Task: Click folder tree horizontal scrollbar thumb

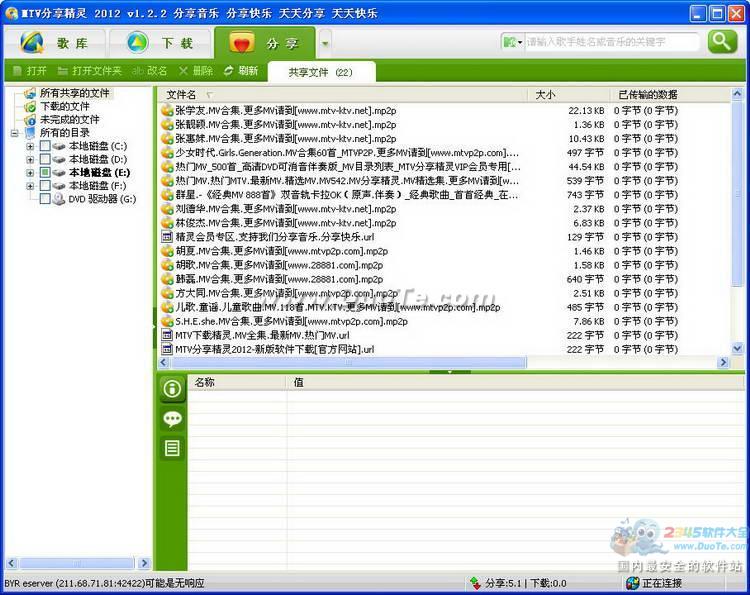Action: (x=77, y=563)
